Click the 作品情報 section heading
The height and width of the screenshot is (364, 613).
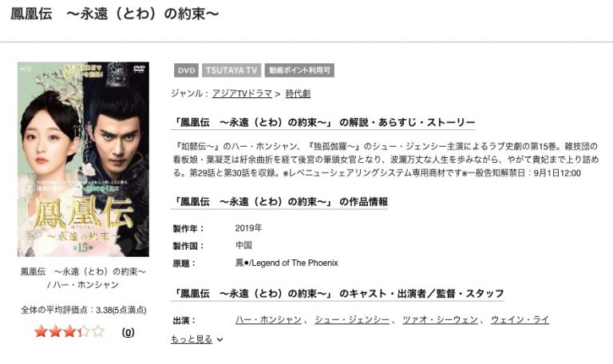point(279,202)
